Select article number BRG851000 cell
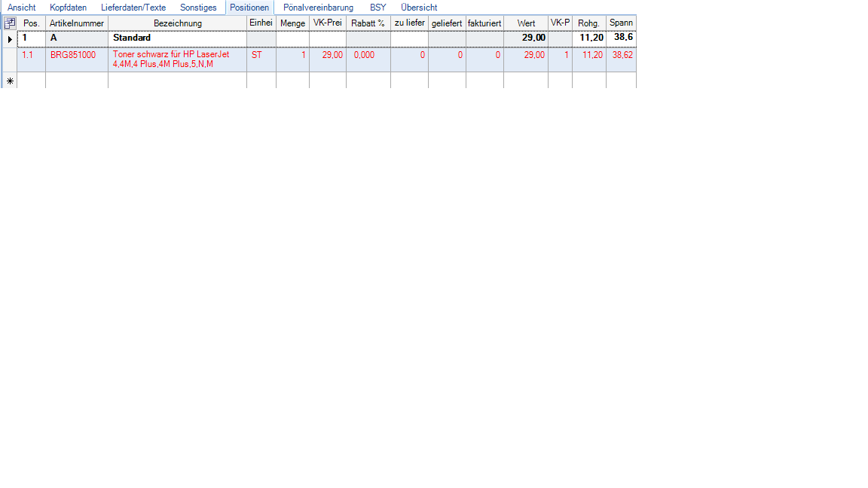Viewport: 868px width, 488px height. coord(73,55)
